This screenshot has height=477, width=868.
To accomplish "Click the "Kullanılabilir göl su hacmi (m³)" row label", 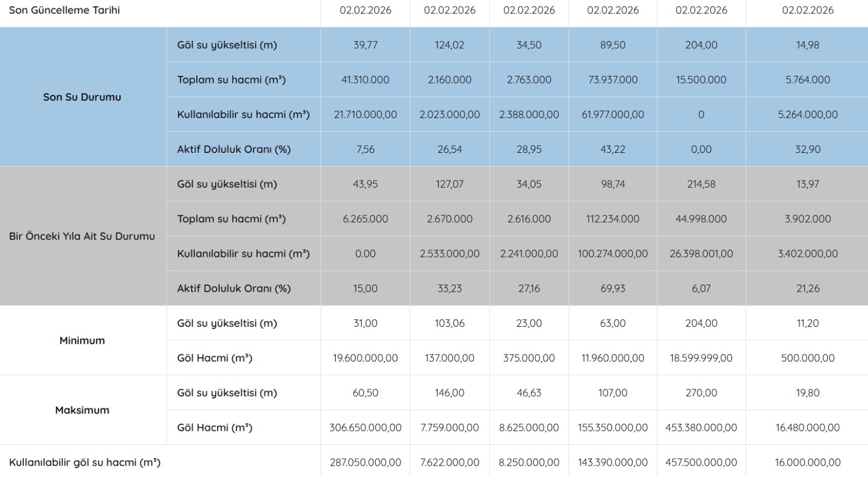I will (x=85, y=462).
